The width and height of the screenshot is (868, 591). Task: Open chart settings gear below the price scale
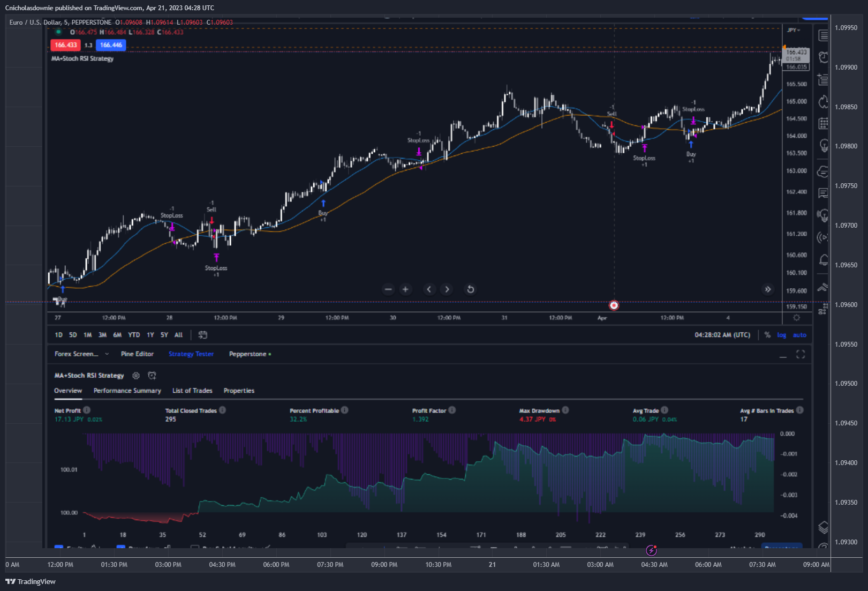coord(797,318)
